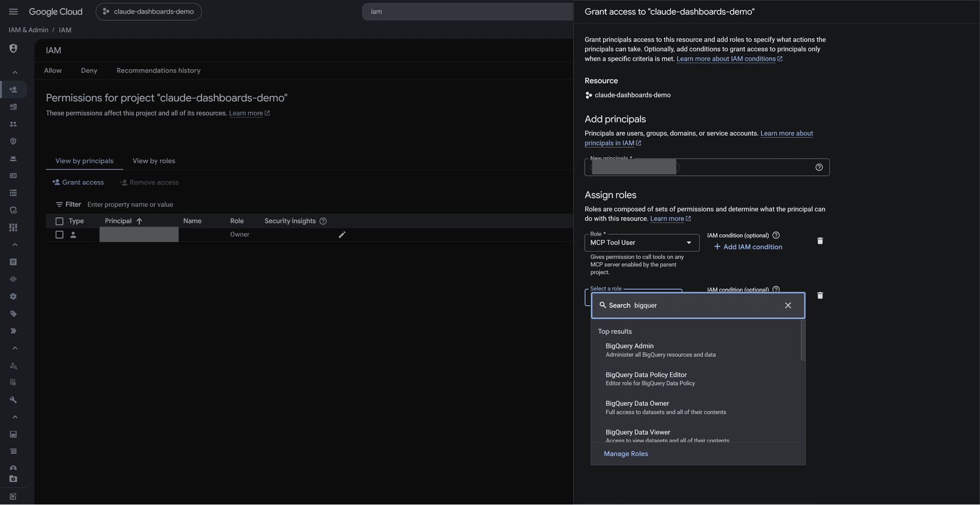Open the settings gear sidebar icon
The height and width of the screenshot is (505, 980).
click(14, 296)
